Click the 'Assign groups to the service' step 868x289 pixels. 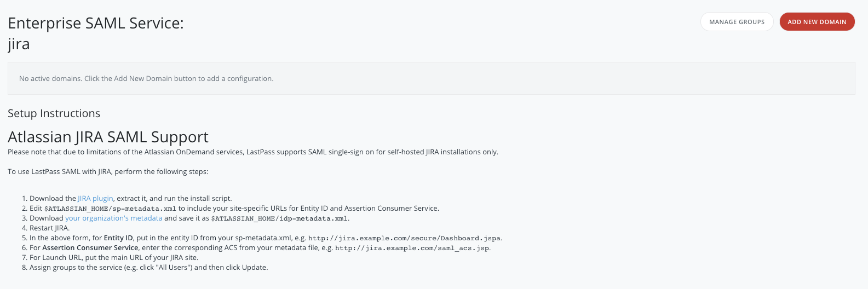(x=148, y=267)
